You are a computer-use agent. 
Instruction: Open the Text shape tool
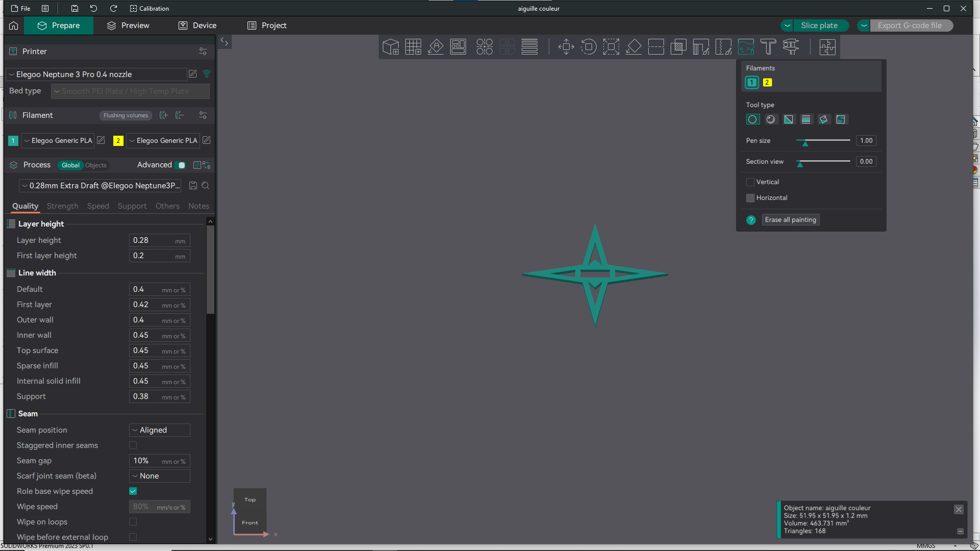[768, 47]
